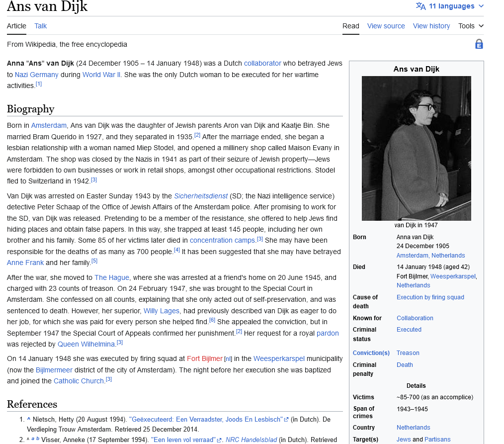Open Netherlands link in Country row
This screenshot has width=504, height=444.
coord(414,428)
